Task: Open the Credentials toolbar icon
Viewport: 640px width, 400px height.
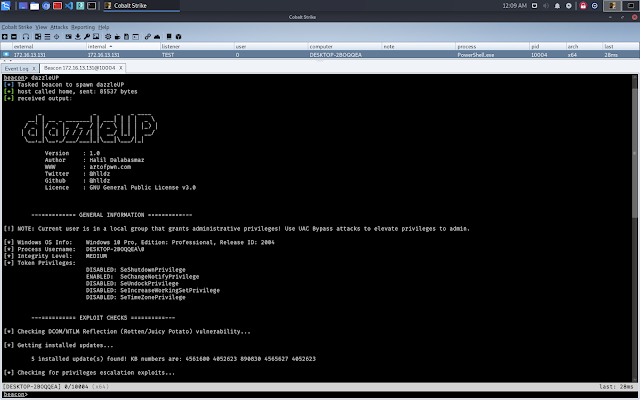Action: click(68, 37)
